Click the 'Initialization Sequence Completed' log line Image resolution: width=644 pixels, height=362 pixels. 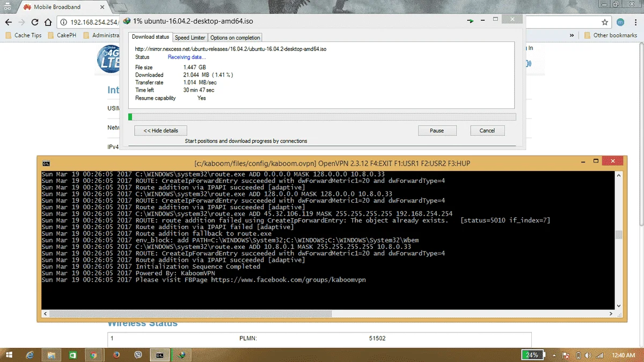[x=151, y=267]
